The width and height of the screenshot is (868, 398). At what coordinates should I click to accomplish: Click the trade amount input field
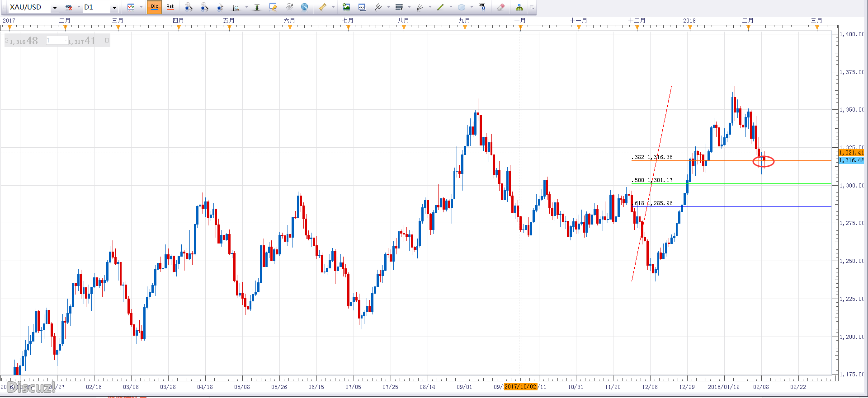[56, 41]
